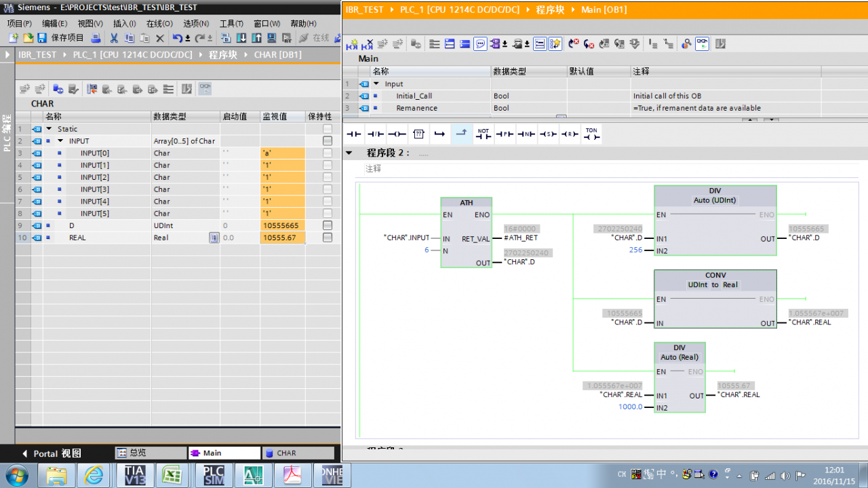Toggle retain checkbox for INPUT[1] row
868x488 pixels.
[328, 165]
